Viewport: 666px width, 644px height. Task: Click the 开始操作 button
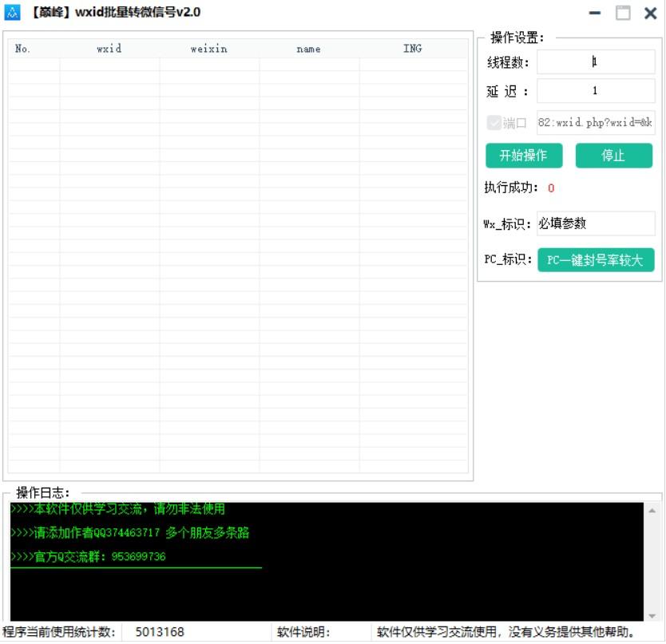pyautogui.click(x=525, y=156)
